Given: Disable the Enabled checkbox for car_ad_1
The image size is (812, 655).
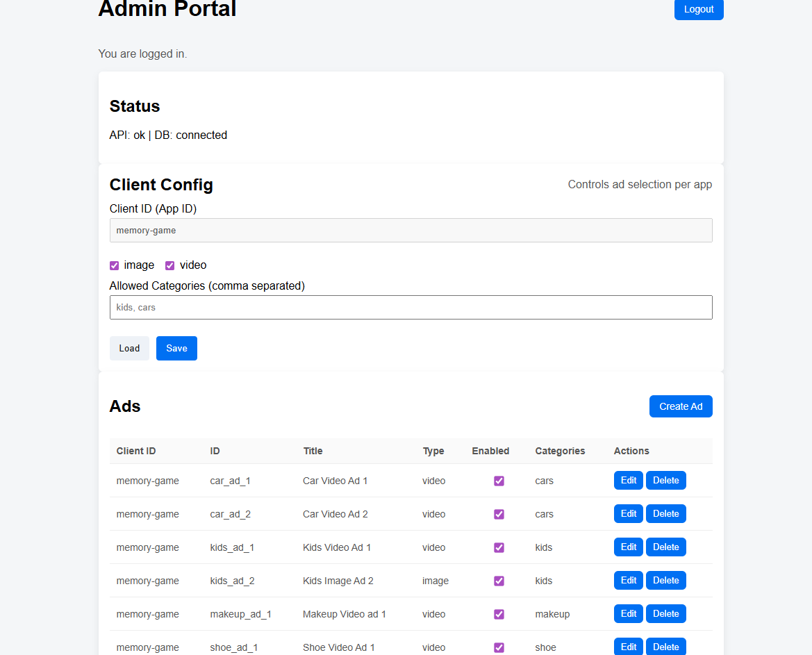Looking at the screenshot, I should [499, 481].
